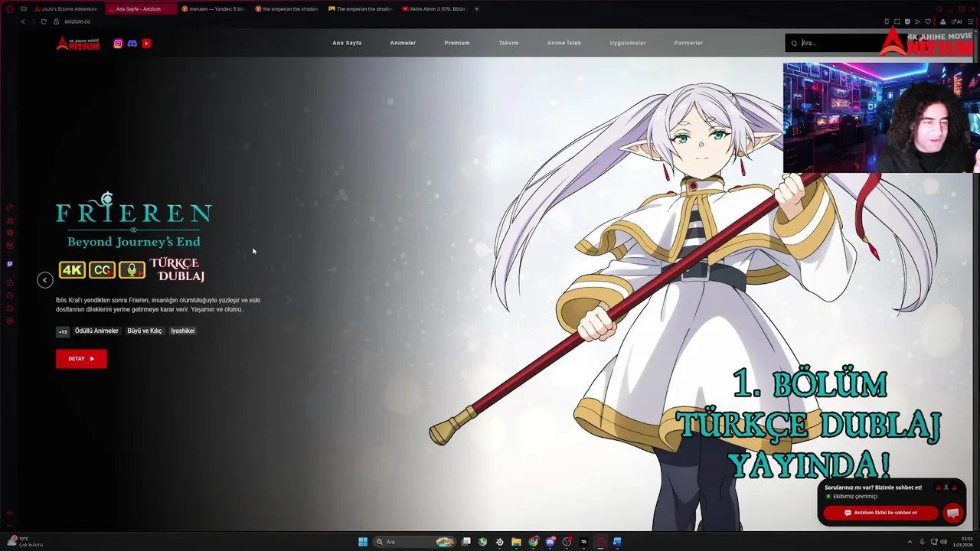Open settings gear at bottom of the Opera GX sidebar
The height and width of the screenshot is (551, 980).
(x=9, y=321)
